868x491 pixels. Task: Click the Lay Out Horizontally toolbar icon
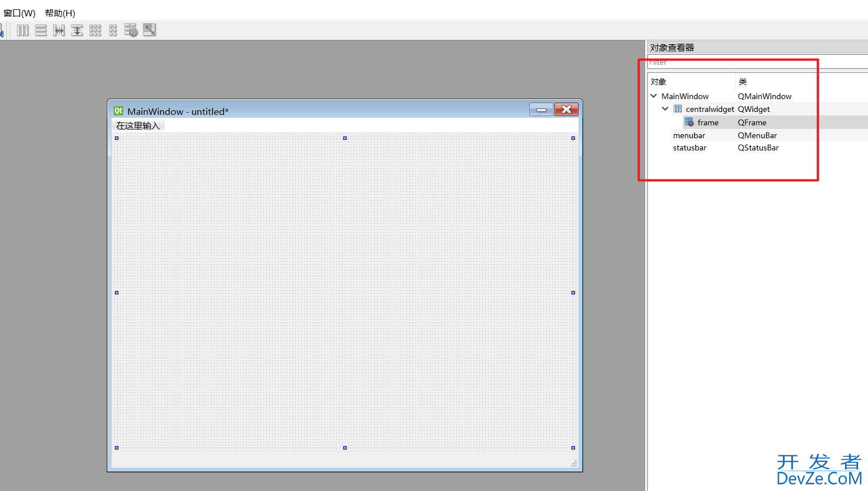coord(23,30)
